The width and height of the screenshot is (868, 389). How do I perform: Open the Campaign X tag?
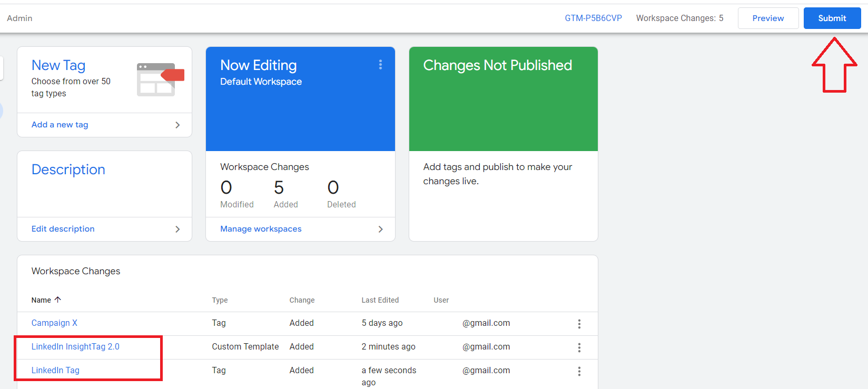coord(54,323)
